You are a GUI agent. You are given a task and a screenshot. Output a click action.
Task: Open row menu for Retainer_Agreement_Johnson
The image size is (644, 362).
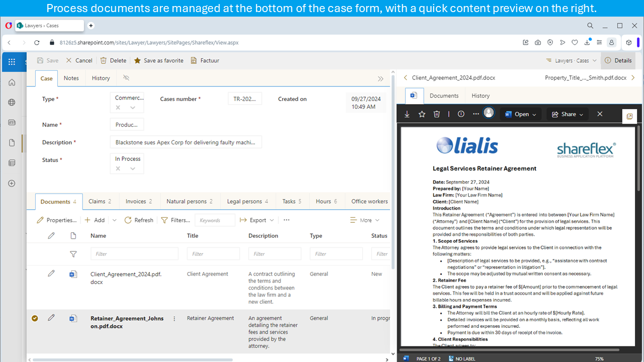(175, 318)
